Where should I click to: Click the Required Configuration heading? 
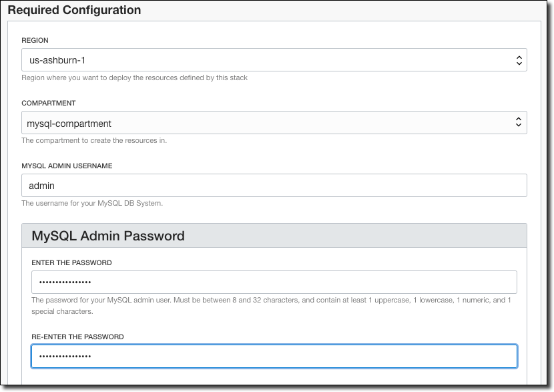[x=74, y=10]
